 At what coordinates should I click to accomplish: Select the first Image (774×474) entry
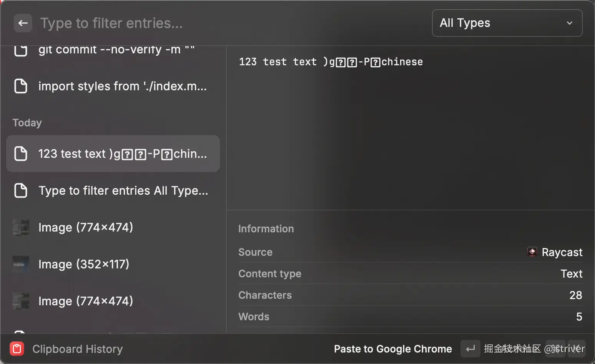coord(113,227)
